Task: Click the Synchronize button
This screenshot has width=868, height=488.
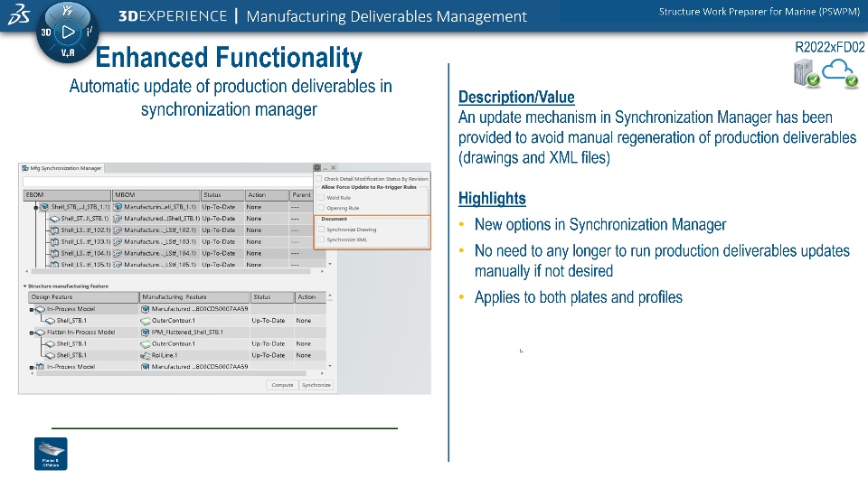Action: (x=316, y=385)
